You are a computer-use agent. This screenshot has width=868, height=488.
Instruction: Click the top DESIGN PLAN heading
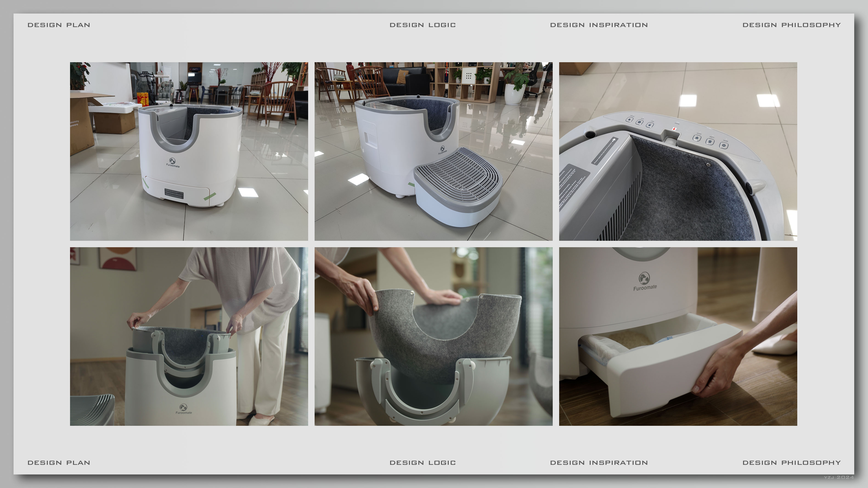[59, 25]
